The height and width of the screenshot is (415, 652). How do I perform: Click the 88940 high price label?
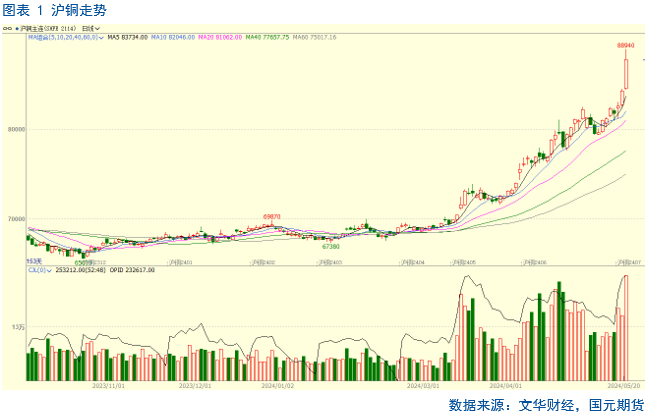[x=625, y=46]
